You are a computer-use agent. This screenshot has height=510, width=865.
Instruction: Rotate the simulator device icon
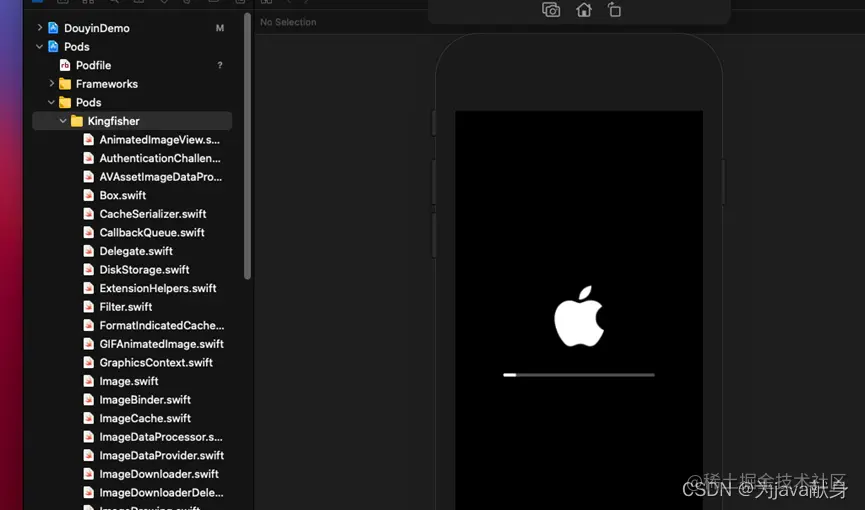point(615,10)
